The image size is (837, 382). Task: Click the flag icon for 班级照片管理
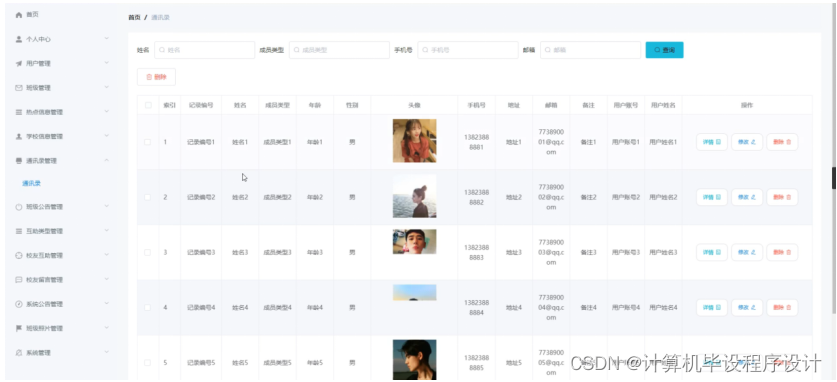click(19, 329)
